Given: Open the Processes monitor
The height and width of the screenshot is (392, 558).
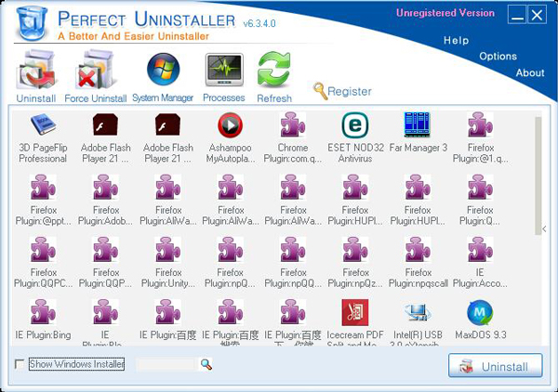Looking at the screenshot, I should click(x=224, y=76).
